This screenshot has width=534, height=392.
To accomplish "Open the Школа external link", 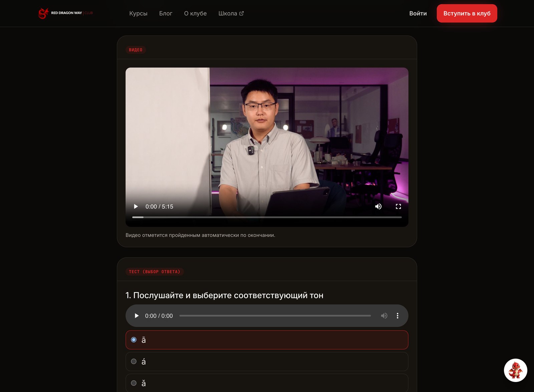I will 231,13.
